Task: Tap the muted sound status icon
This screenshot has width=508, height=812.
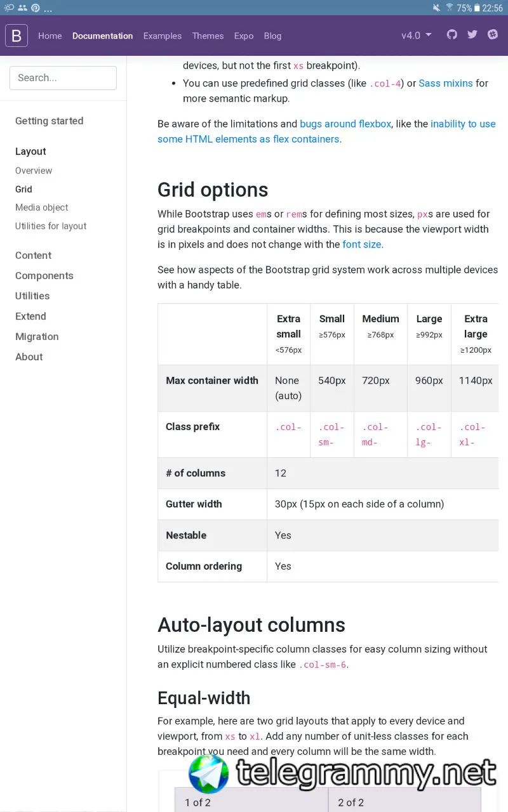Action: (436, 8)
